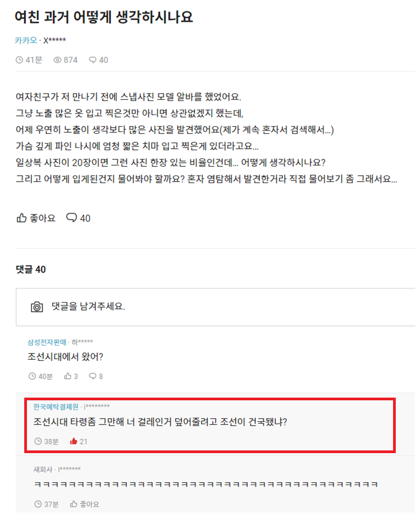
Task: Click the camera icon in the comment box
Action: click(x=37, y=307)
